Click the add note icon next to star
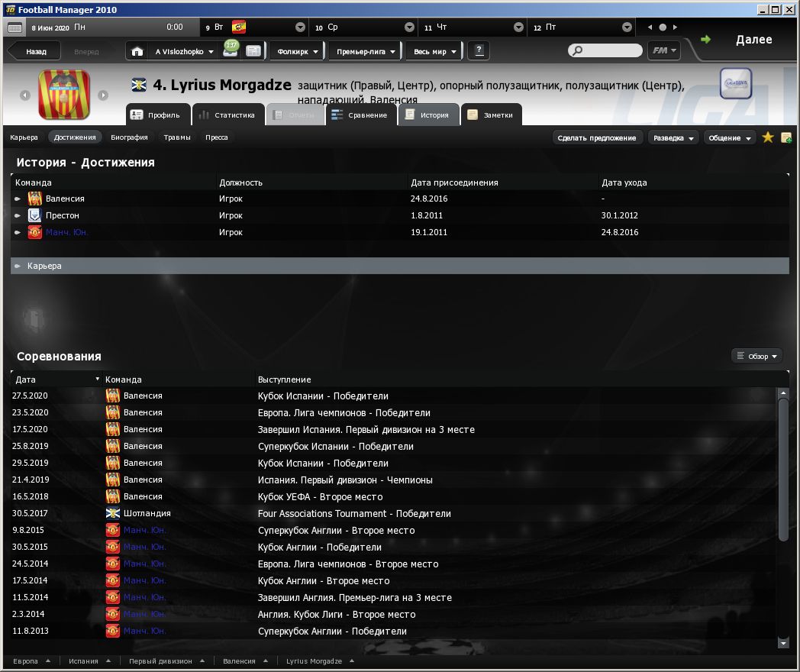The width and height of the screenshot is (800, 672). click(785, 137)
